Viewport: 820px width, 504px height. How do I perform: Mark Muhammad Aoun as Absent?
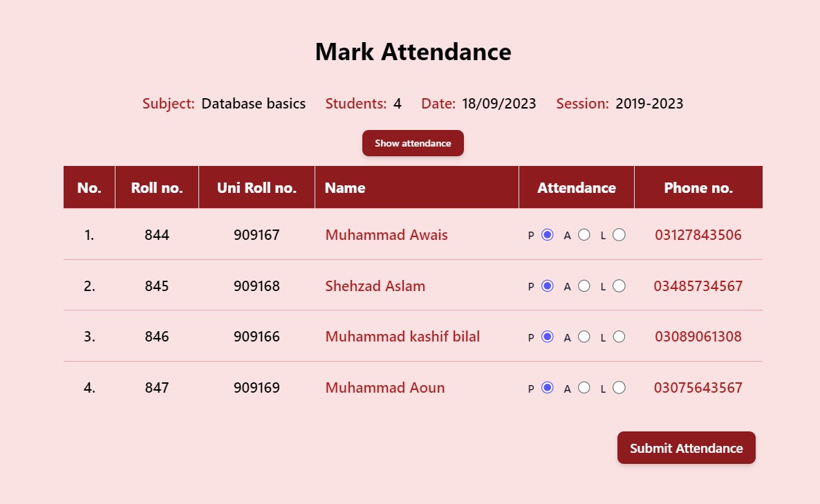(584, 388)
